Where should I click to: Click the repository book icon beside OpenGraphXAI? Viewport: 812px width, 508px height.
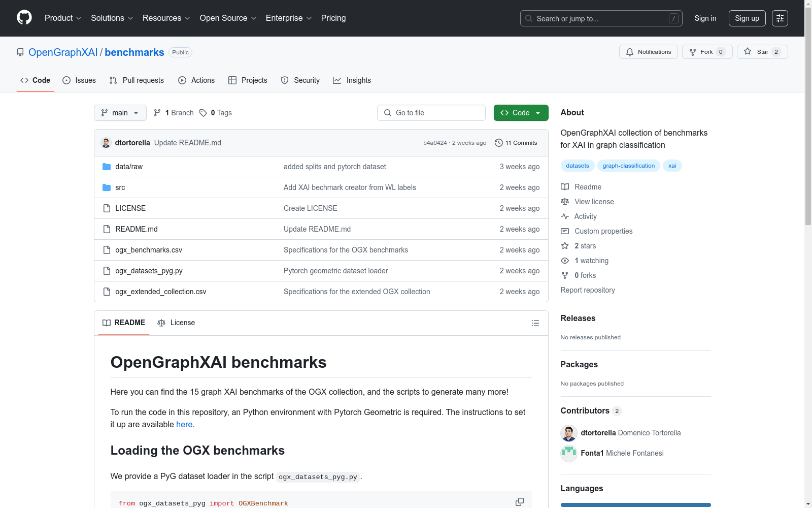20,52
